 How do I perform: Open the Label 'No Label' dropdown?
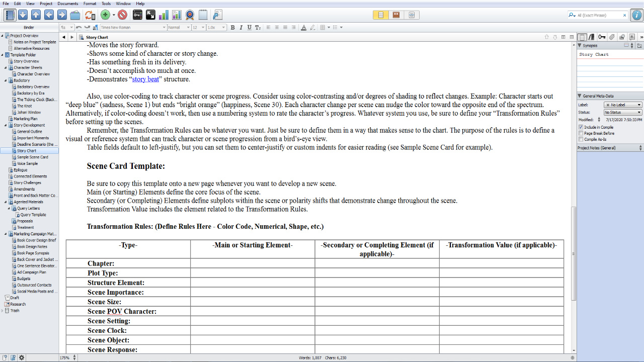click(x=623, y=105)
